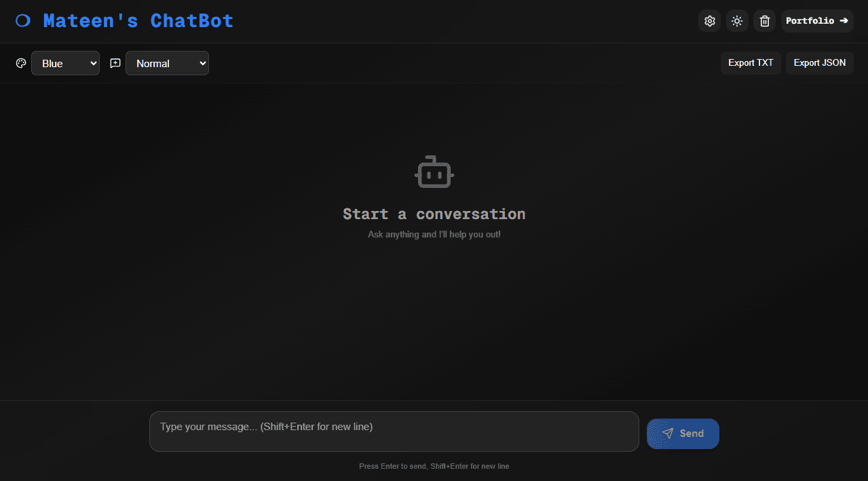The height and width of the screenshot is (481, 868).
Task: Open the Portfolio link
Action: point(817,20)
